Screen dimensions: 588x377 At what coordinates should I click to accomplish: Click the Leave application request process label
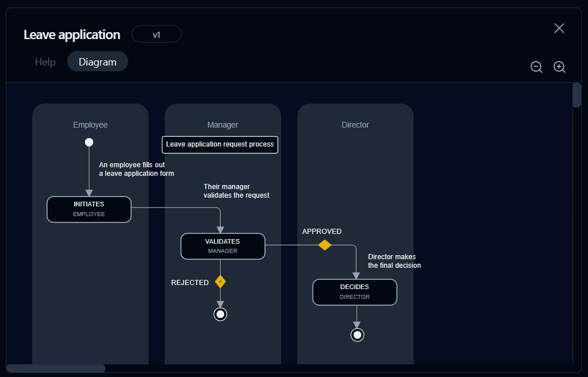[220, 144]
